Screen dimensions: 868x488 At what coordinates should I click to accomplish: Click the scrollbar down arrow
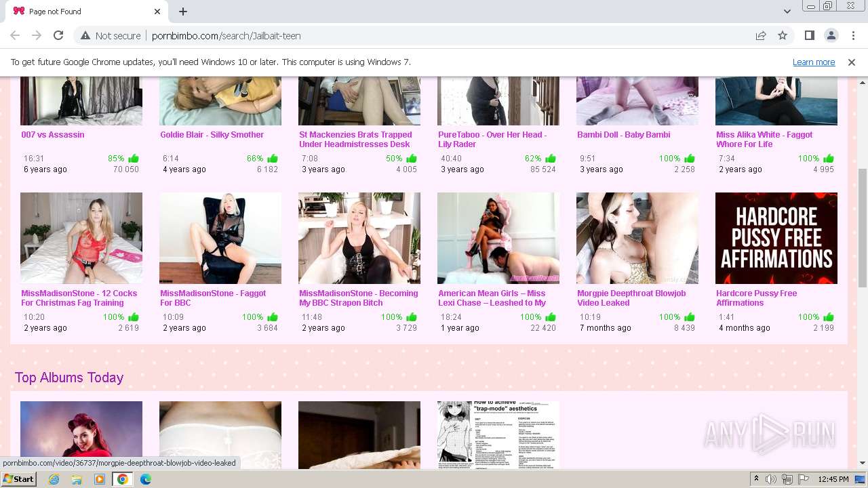point(862,463)
